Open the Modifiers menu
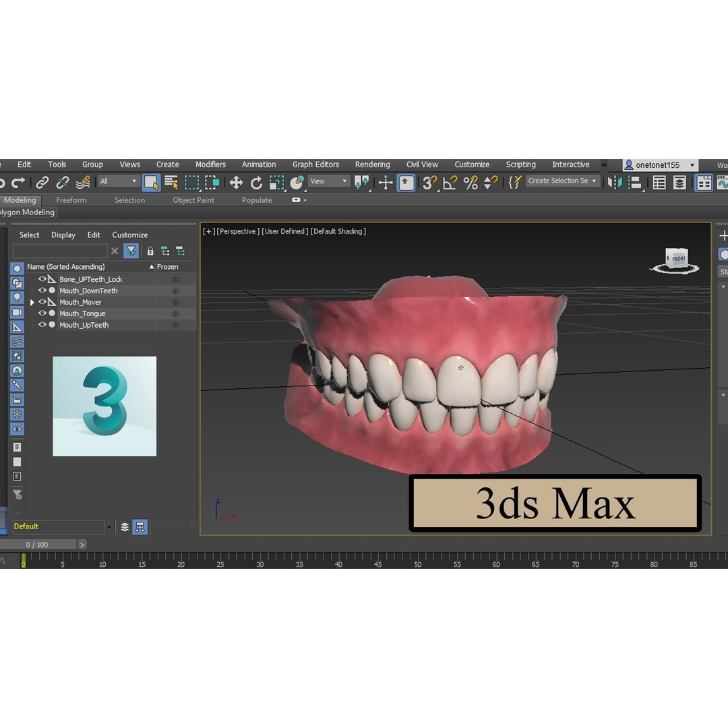 pos(210,164)
